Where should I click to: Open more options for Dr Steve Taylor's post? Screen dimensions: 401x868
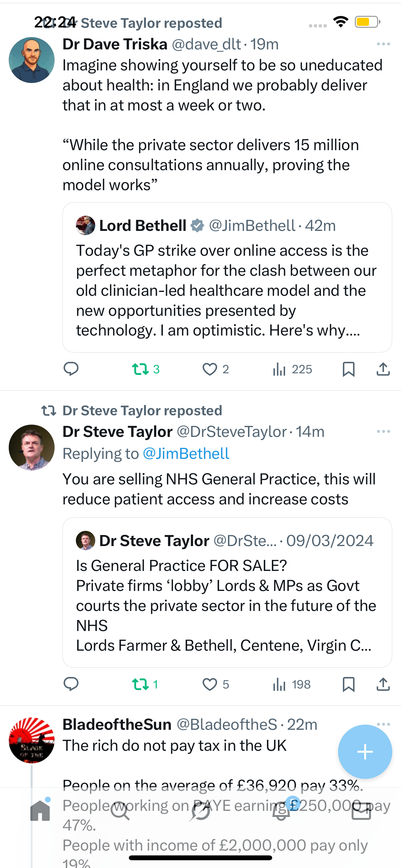tap(383, 431)
